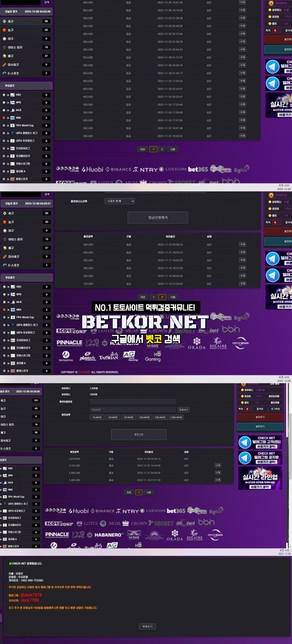292x644 pixels.
Task: Focus the 환전금액 amount input field
Action: 132,410
